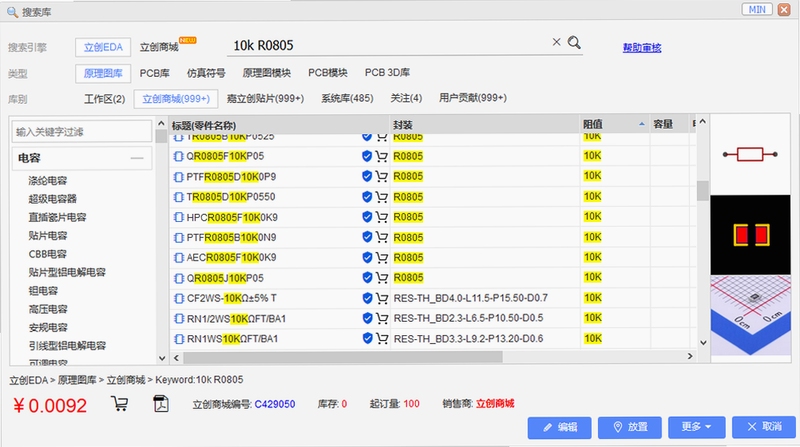Screen dimensions: 800x447
Task: Open part number link C429050
Action: click(274, 404)
